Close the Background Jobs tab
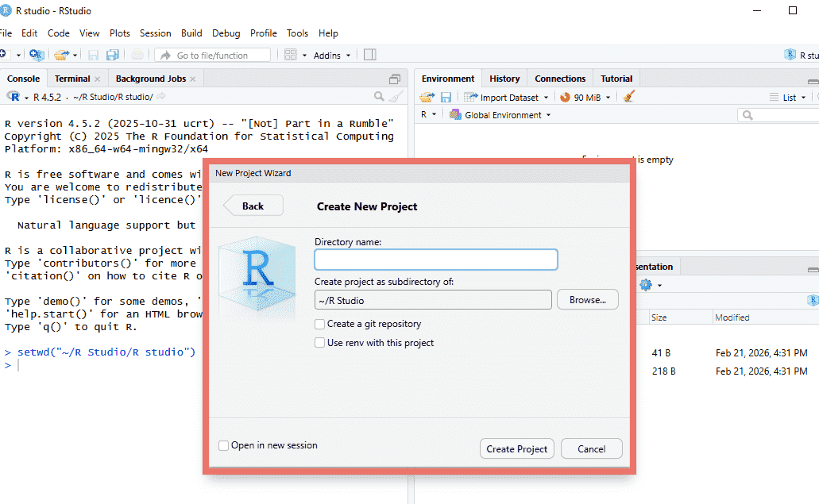This screenshot has height=504, width=819. pos(193,79)
